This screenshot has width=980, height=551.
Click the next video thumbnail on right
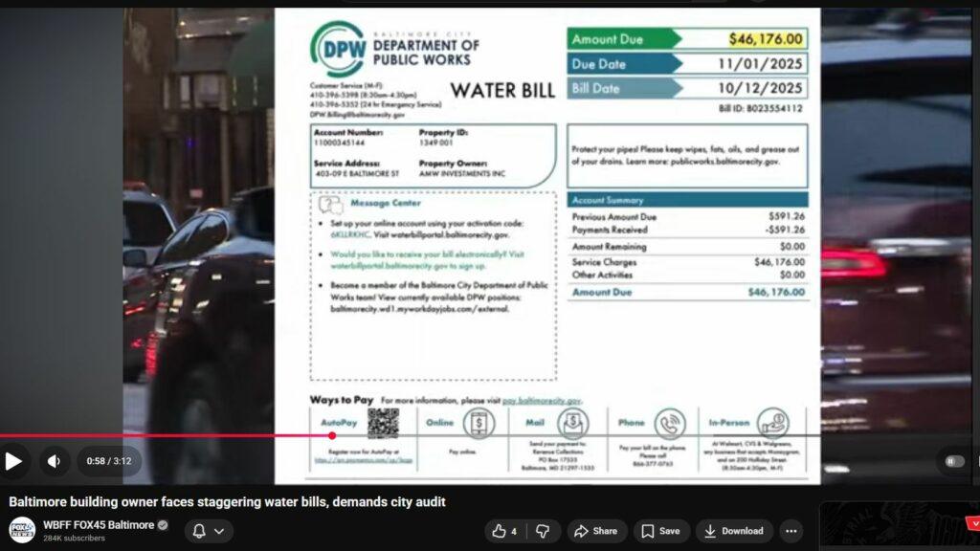pos(900,526)
